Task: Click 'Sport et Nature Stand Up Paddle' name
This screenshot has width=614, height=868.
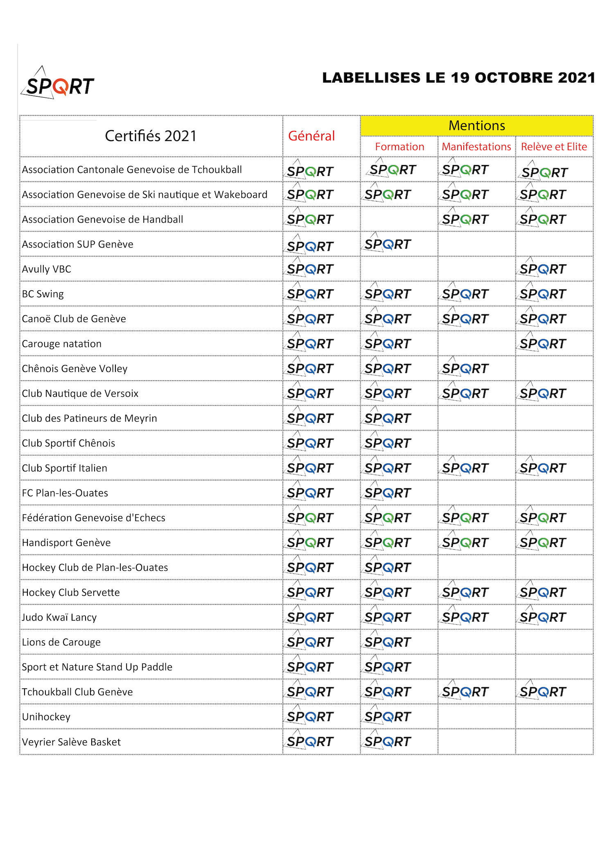Action: [97, 667]
